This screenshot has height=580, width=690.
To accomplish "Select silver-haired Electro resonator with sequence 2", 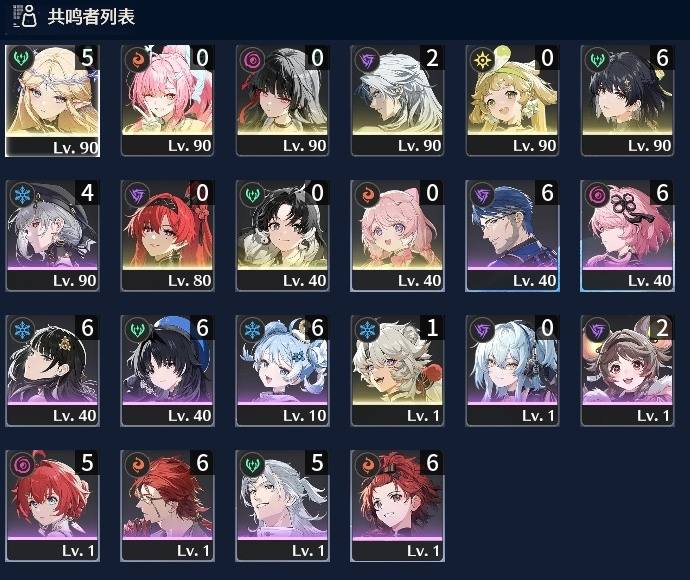I will [397, 100].
